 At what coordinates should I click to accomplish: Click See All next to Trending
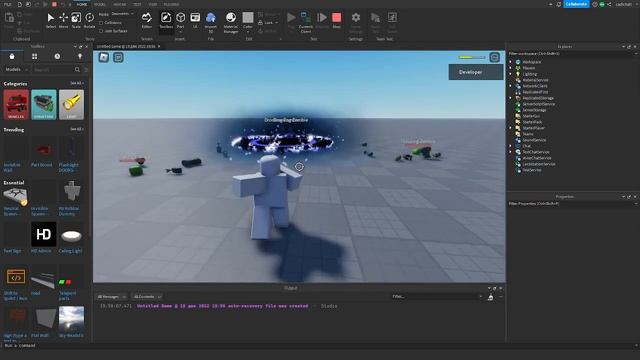(76, 129)
